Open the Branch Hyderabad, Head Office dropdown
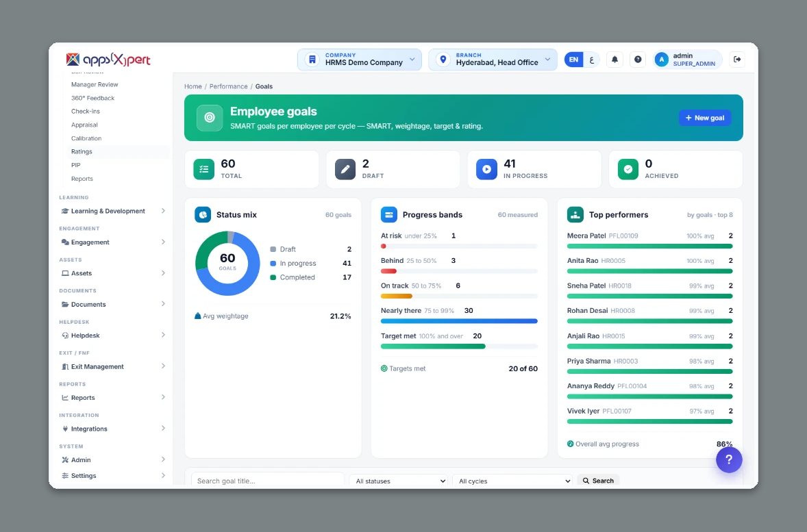Image resolution: width=807 pixels, height=532 pixels. tap(493, 60)
